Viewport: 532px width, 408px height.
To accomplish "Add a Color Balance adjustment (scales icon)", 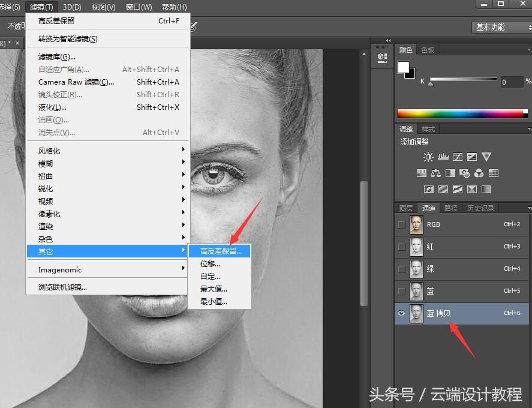I will coord(435,173).
